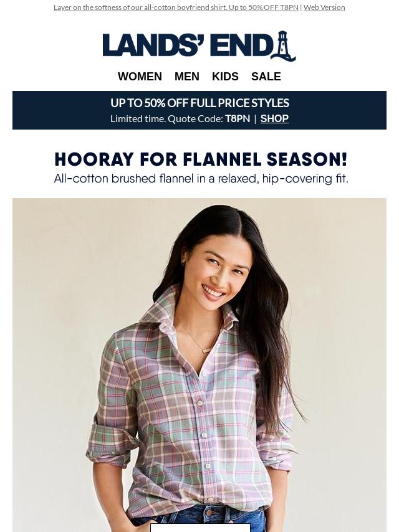Click the SHOP link in the promo banner
The height and width of the screenshot is (532, 399).
pos(274,118)
